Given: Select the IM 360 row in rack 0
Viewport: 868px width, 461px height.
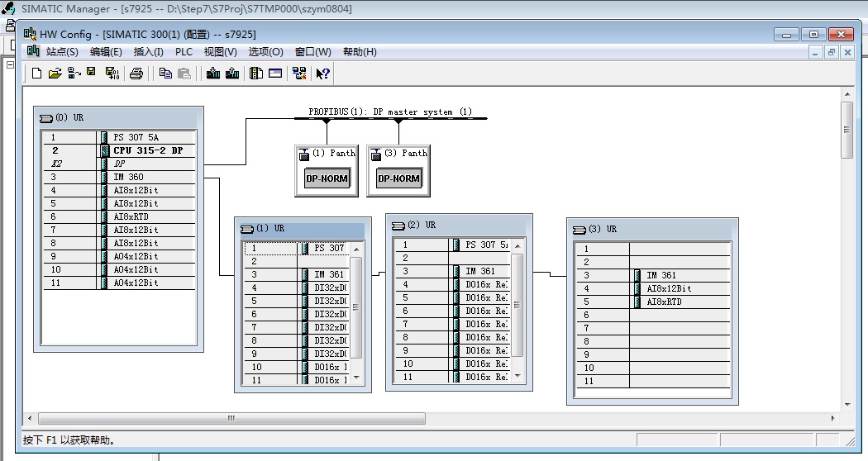Looking at the screenshot, I should pyautogui.click(x=119, y=177).
